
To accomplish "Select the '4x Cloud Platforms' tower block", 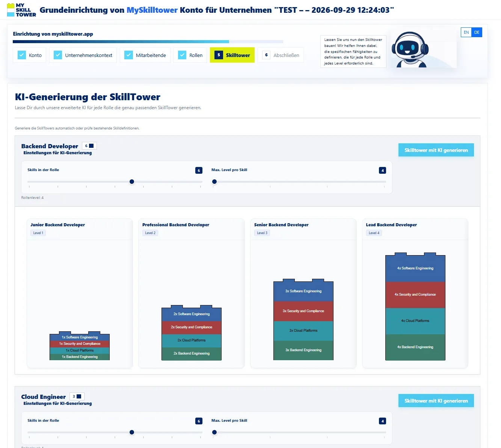I will pyautogui.click(x=415, y=321).
